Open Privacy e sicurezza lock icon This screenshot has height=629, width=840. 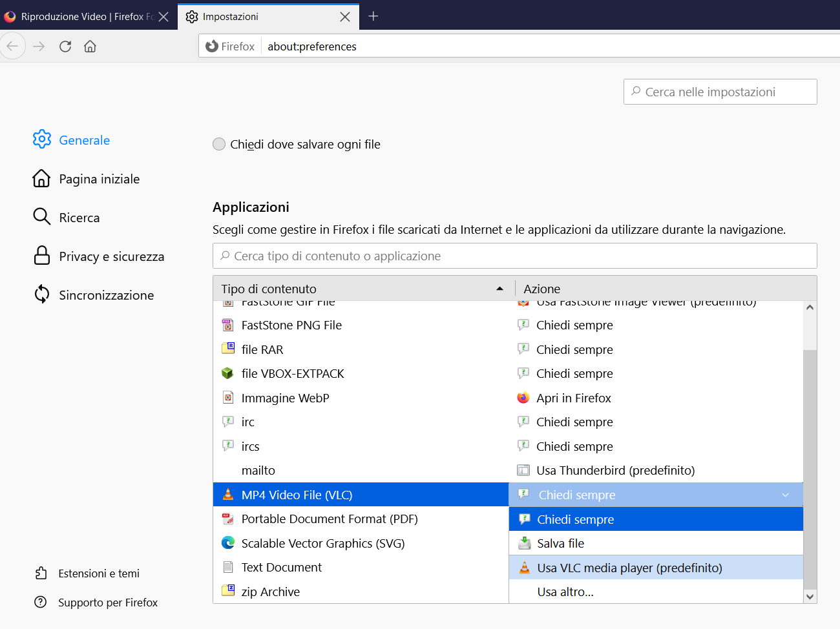coord(42,255)
